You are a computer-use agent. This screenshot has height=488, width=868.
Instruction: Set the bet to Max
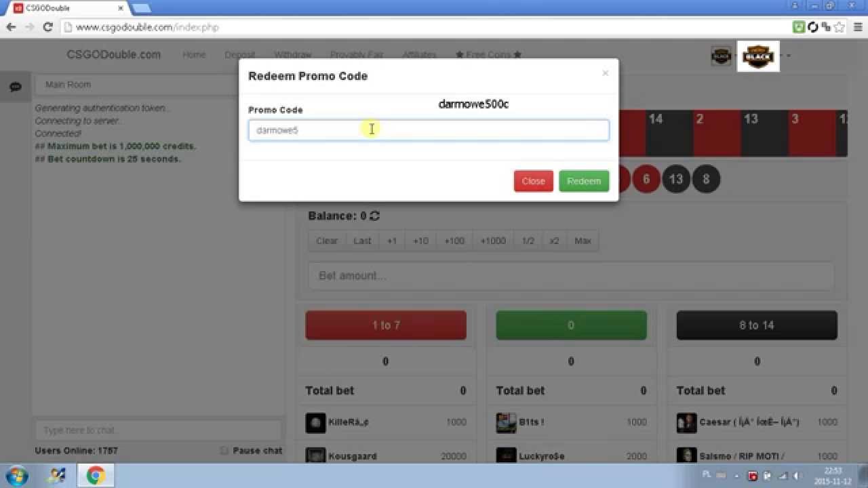coord(583,241)
